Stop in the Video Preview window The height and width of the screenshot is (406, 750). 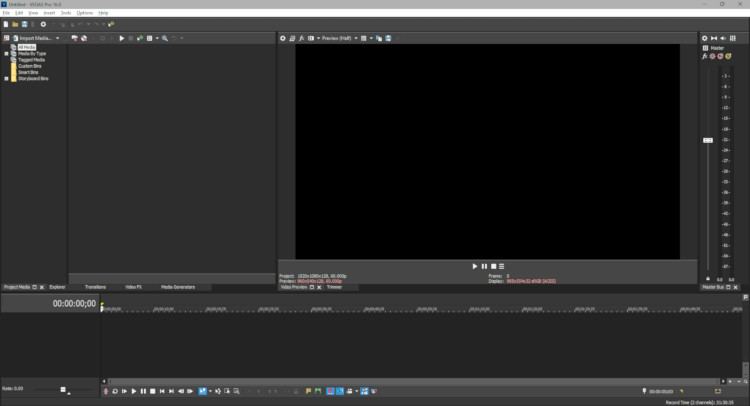click(x=494, y=266)
